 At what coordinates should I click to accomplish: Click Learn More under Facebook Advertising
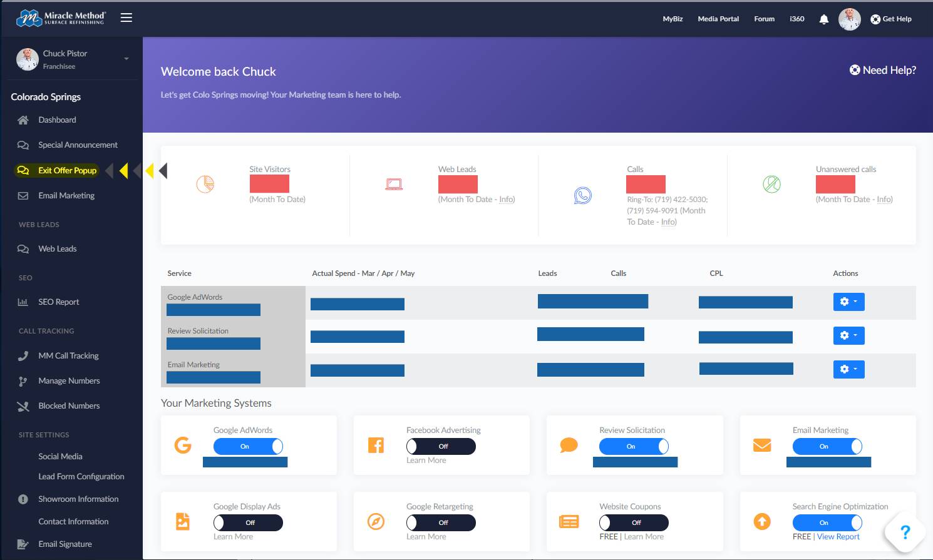click(426, 461)
